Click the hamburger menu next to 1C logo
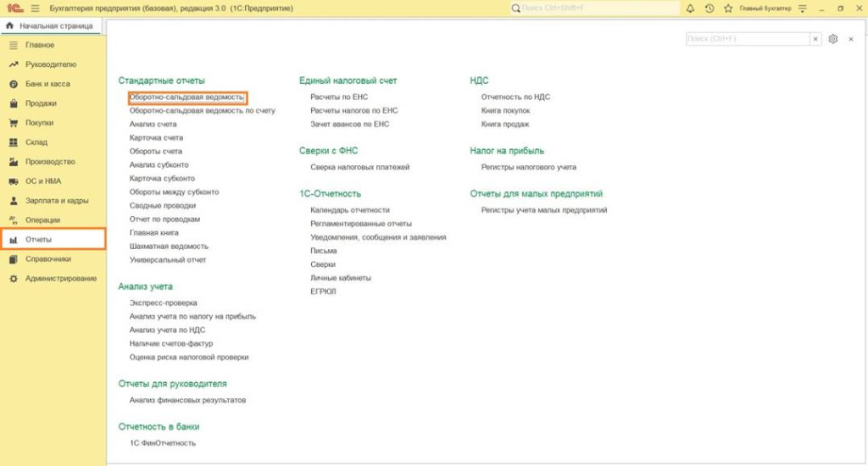The width and height of the screenshot is (868, 466). [x=35, y=8]
